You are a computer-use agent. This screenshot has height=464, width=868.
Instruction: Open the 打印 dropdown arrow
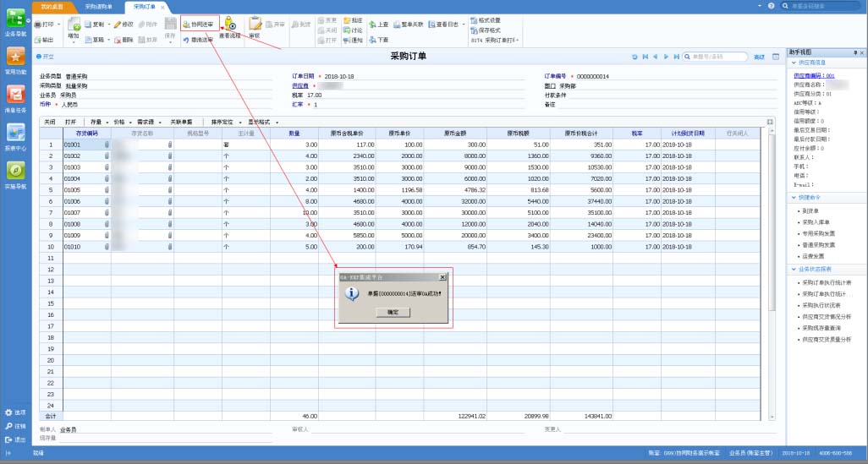[x=58, y=25]
